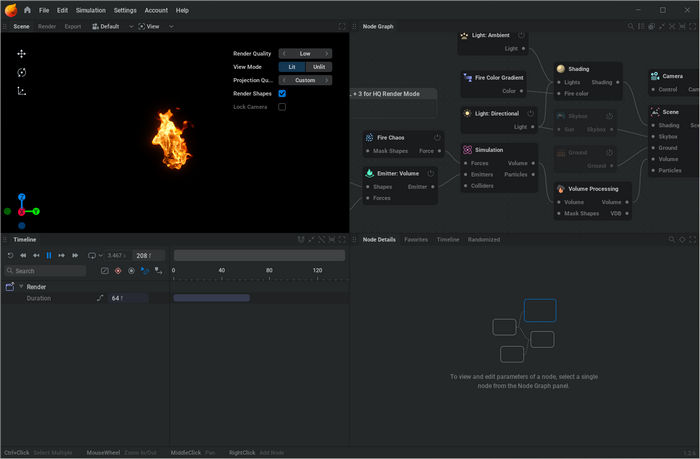Click the Fire Chaos node icon
This screenshot has width=700, height=459.
[x=369, y=137]
